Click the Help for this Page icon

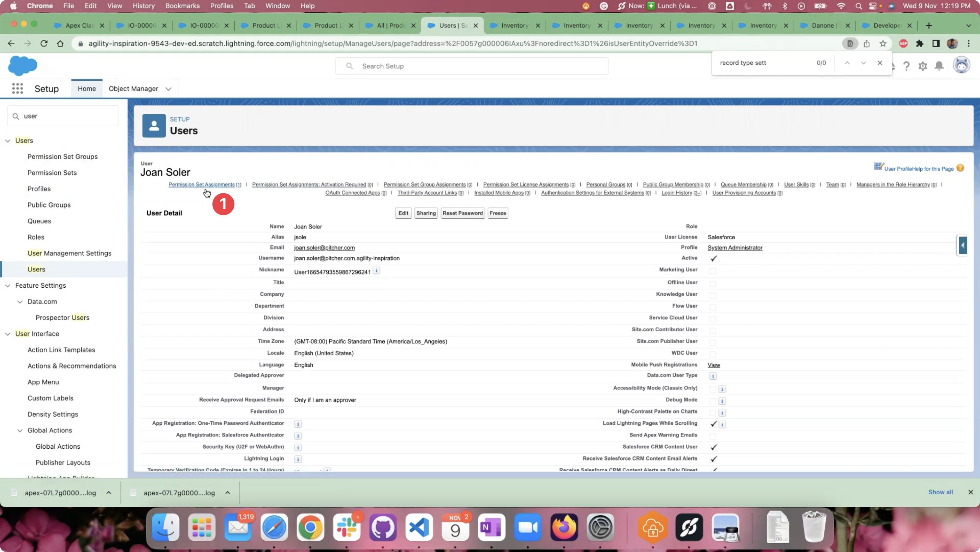coord(960,168)
